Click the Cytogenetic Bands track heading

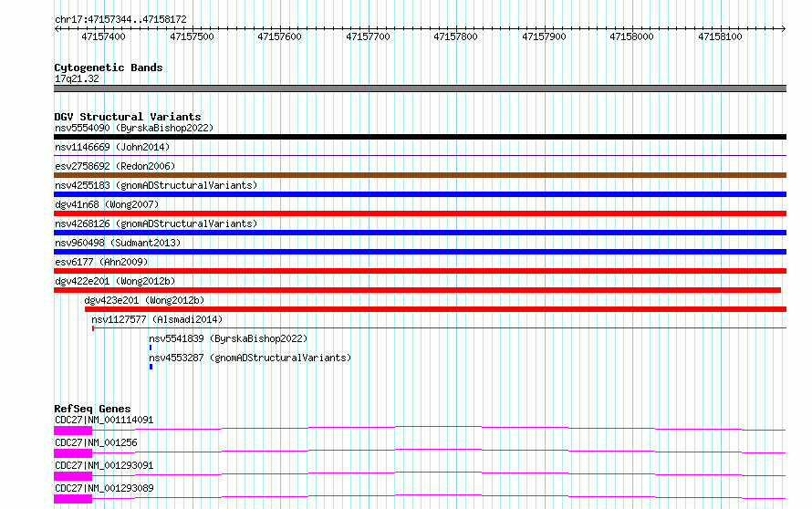[109, 68]
